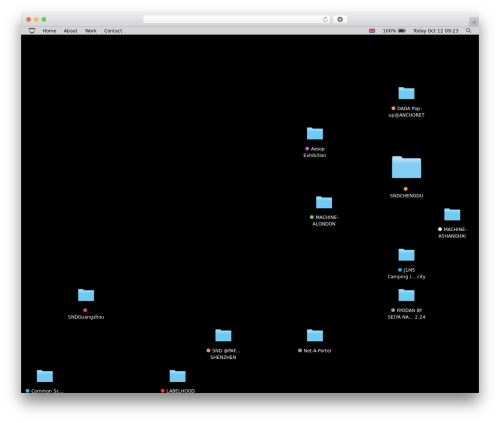Open the SNDGuangzhou folder
500x423 pixels.
pos(86,295)
